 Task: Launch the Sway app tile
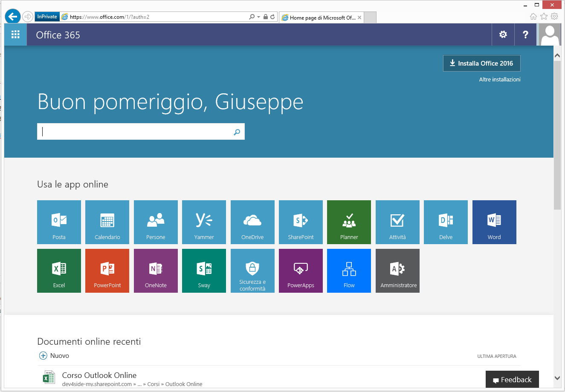coord(204,271)
